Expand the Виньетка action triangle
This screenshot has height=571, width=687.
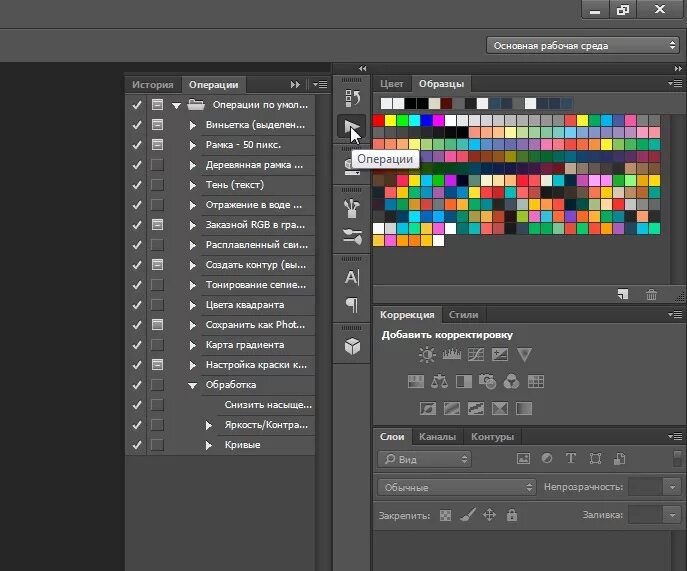192,125
